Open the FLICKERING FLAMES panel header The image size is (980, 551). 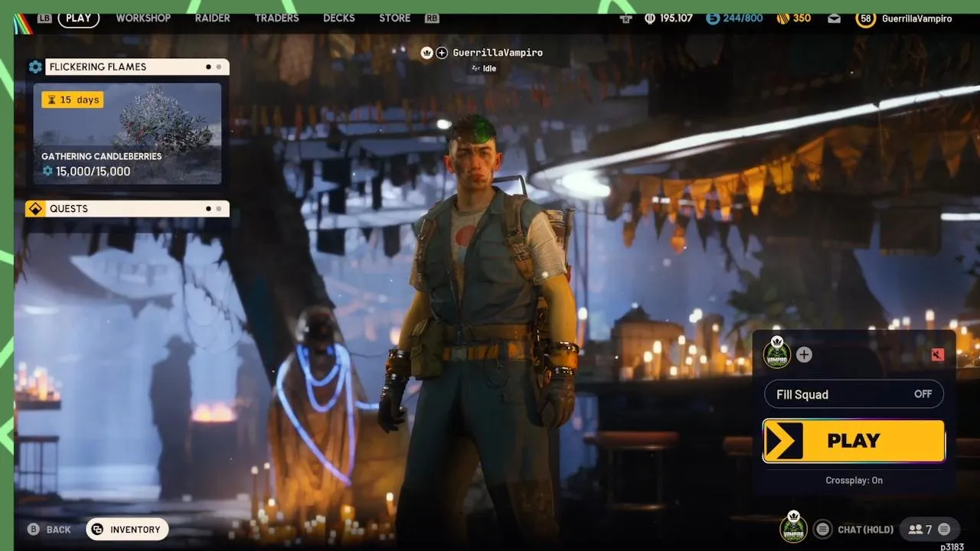[137, 67]
